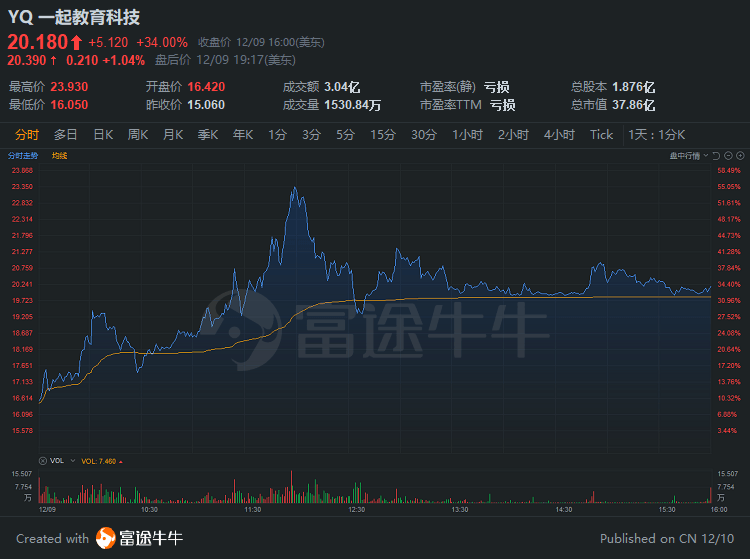This screenshot has height=559, width=750.
Task: Click the 'Published on CN 12/10' text
Action: tap(667, 539)
